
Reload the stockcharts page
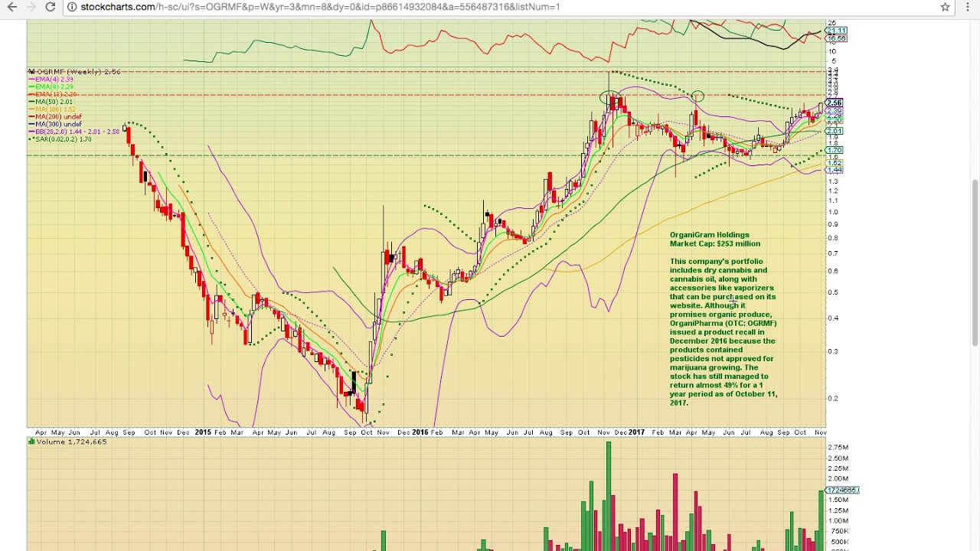pos(50,7)
